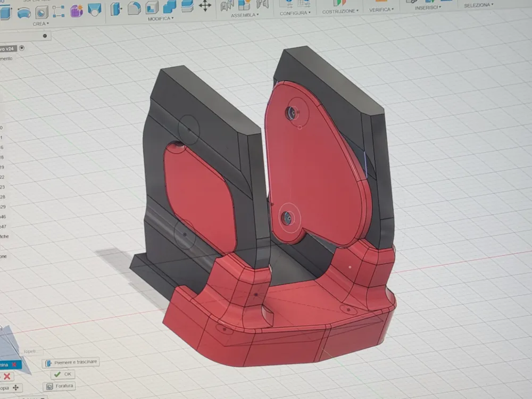
Task: Open the rectangular pattern tool icon
Action: pos(59,11)
